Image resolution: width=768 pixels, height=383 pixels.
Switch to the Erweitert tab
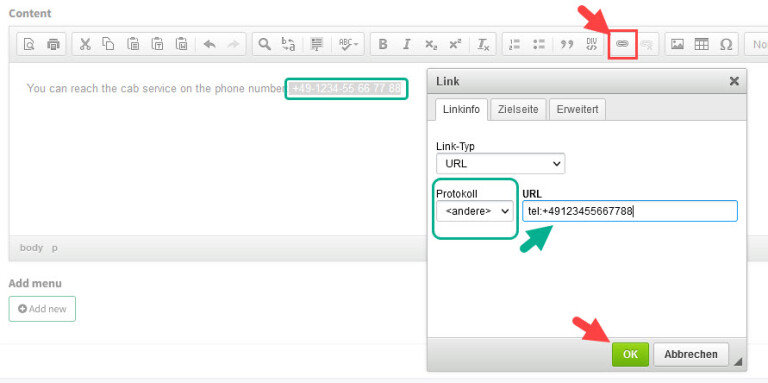(x=577, y=110)
